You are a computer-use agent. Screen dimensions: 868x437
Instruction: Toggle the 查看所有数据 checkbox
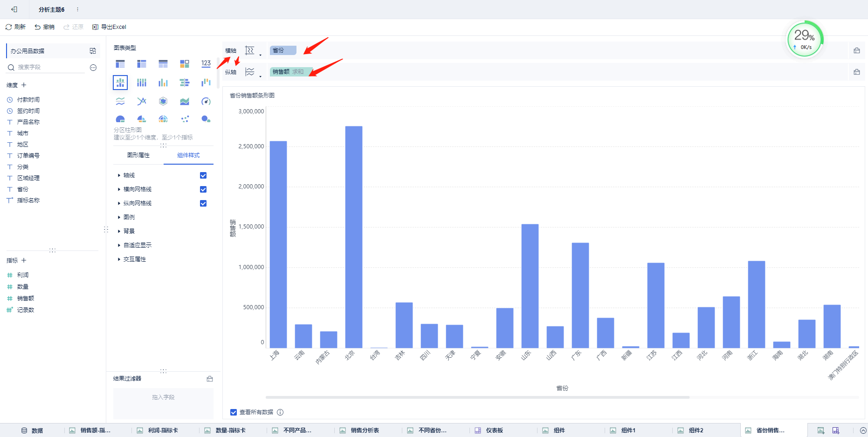pyautogui.click(x=234, y=412)
